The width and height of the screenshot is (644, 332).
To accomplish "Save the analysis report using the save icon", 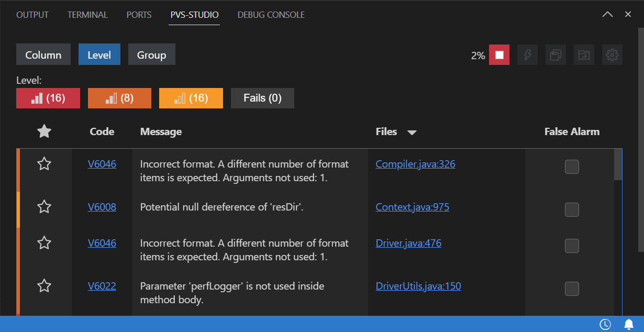I will (556, 54).
